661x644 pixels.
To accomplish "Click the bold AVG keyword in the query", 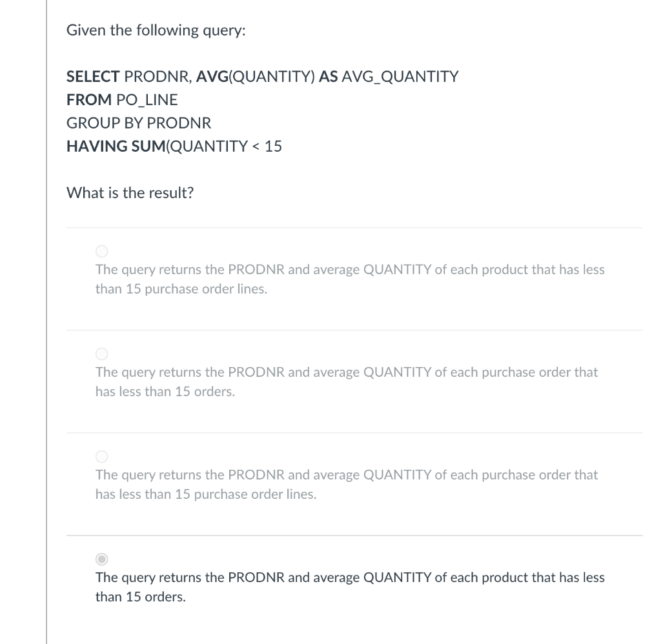I will click(x=211, y=76).
